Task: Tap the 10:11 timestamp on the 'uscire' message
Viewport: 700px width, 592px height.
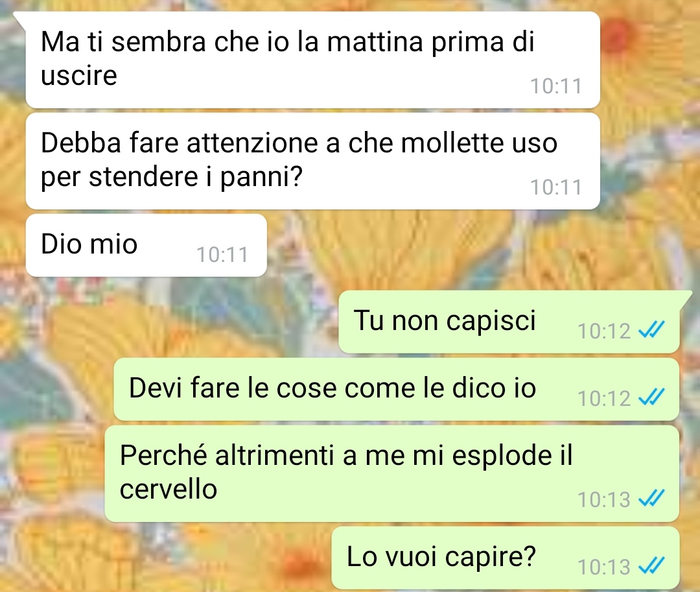Action: tap(556, 86)
